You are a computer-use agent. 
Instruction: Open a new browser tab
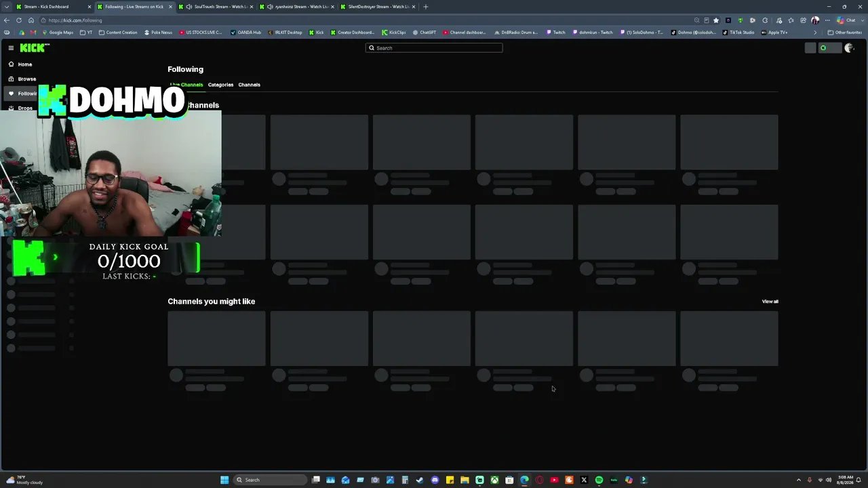coord(425,7)
